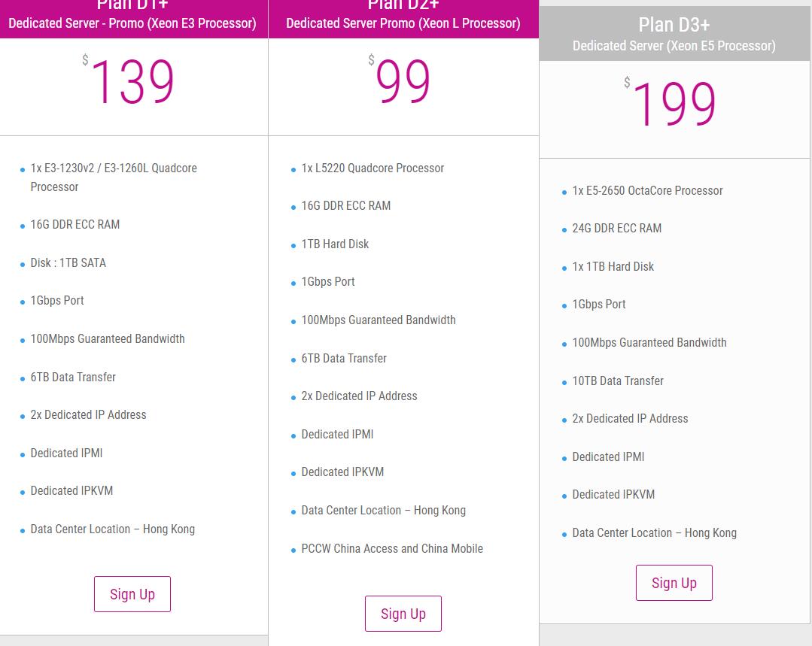Click 'Dedicated IPKVM' in Plan D2+ list

click(342, 472)
